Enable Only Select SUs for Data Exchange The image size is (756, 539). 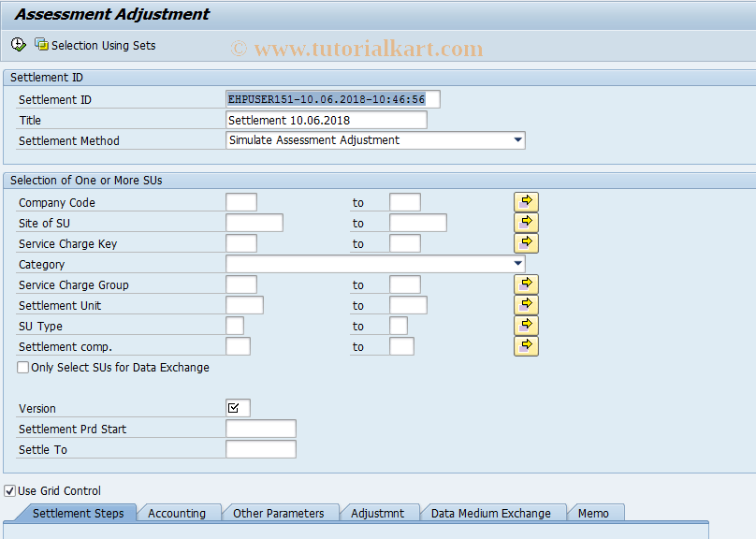22,367
